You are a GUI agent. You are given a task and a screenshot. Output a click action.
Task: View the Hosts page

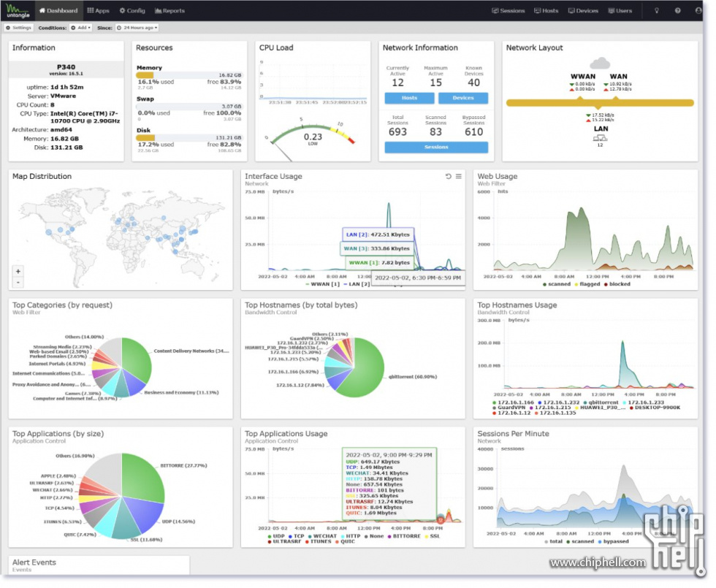click(x=546, y=10)
